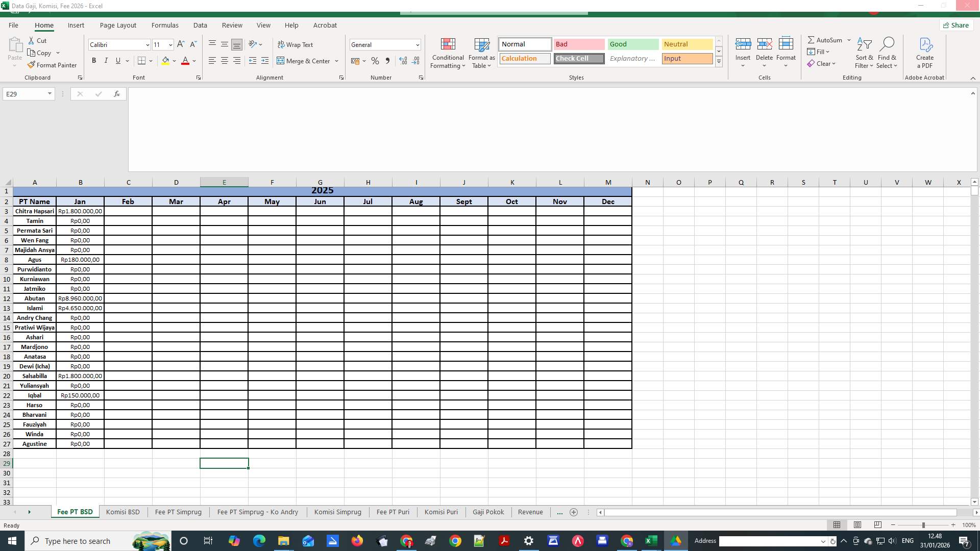The height and width of the screenshot is (551, 980).
Task: Toggle bold formatting
Action: 94,61
